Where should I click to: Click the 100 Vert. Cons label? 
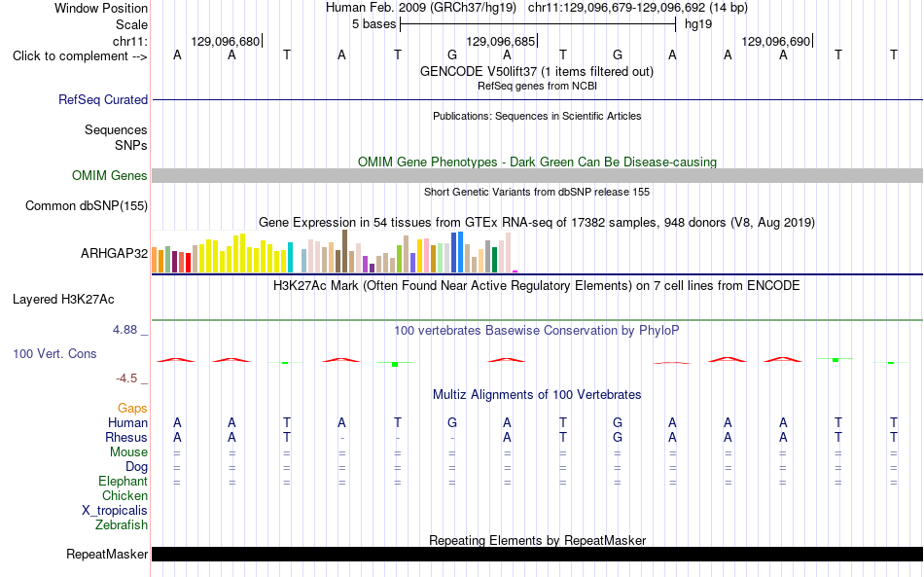tap(54, 353)
